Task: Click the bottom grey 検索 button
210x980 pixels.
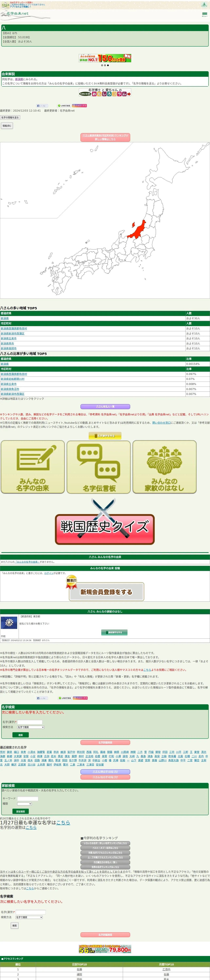Action: point(15,926)
